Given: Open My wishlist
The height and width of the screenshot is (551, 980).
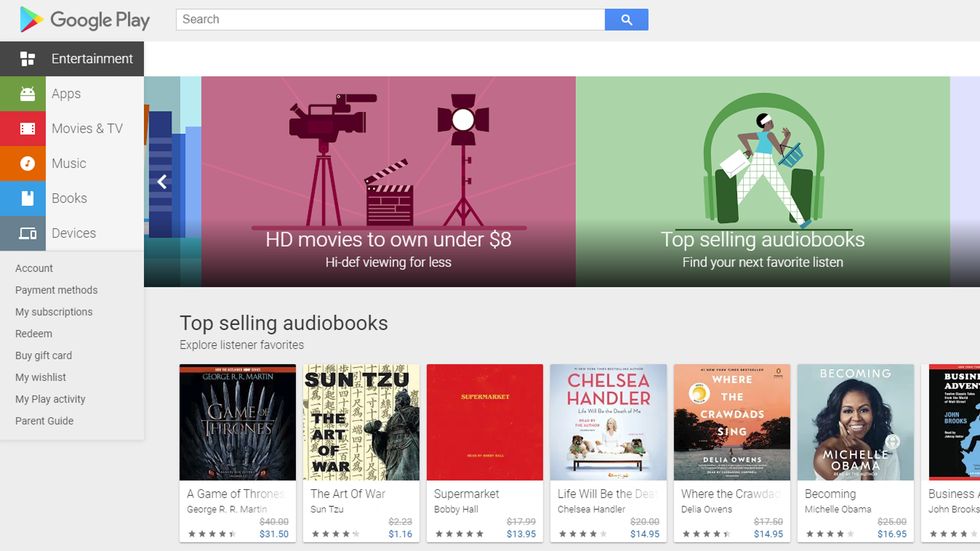Looking at the screenshot, I should (x=40, y=378).
